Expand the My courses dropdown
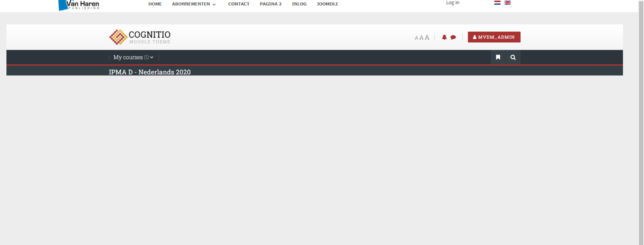Image resolution: width=644 pixels, height=245 pixels. point(133,57)
